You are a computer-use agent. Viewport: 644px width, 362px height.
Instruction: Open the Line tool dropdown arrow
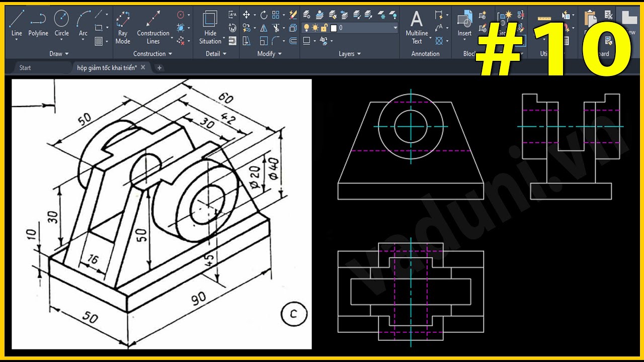click(17, 40)
